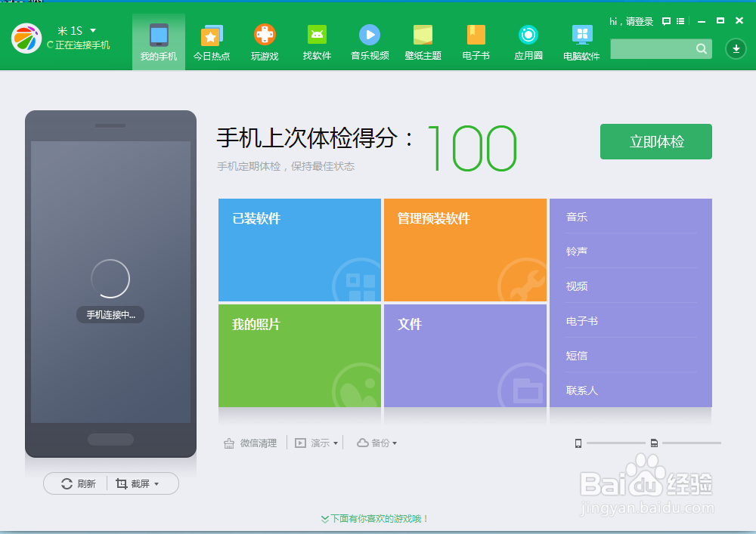
Task: Click the 手机连接中 status label
Action: coord(110,314)
